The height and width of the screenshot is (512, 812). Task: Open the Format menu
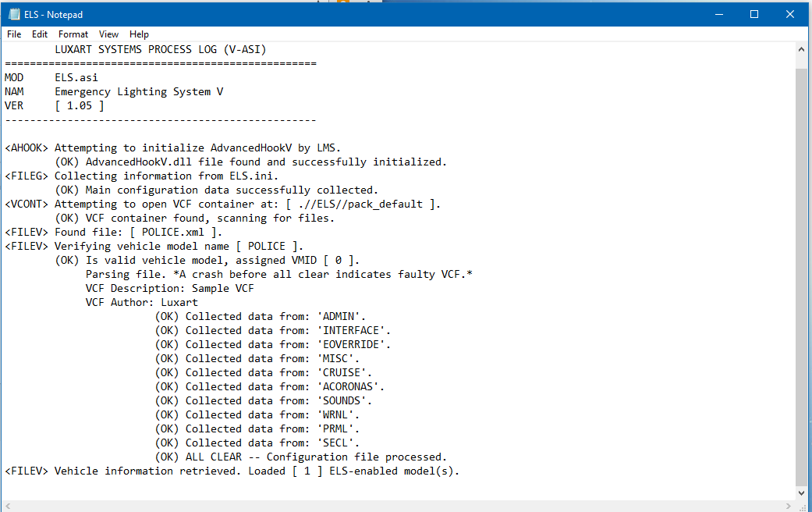(73, 34)
